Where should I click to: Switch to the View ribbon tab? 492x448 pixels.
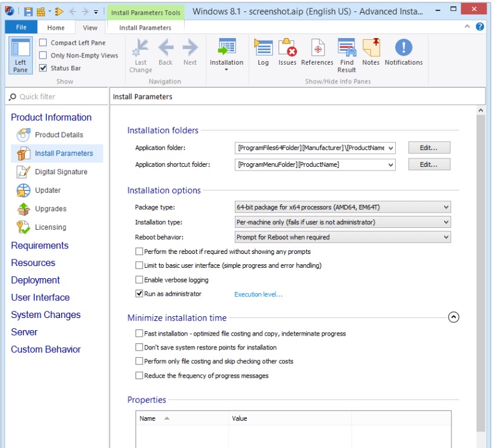[x=90, y=28]
